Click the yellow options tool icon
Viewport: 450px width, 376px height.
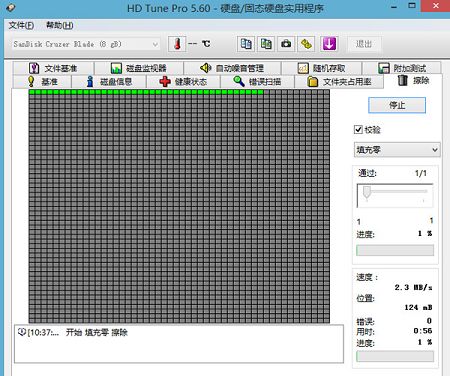pos(306,44)
